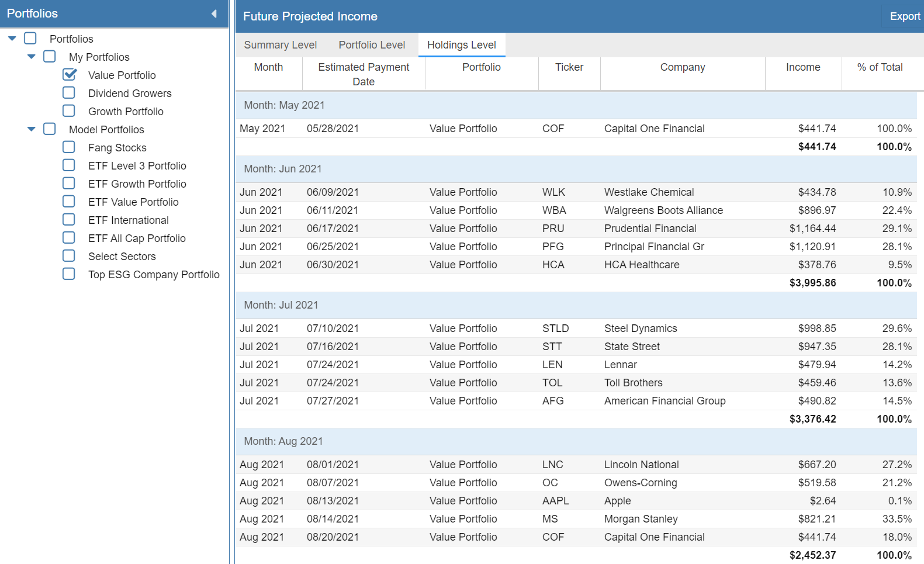The width and height of the screenshot is (924, 564).
Task: Click the Export button
Action: (x=904, y=16)
